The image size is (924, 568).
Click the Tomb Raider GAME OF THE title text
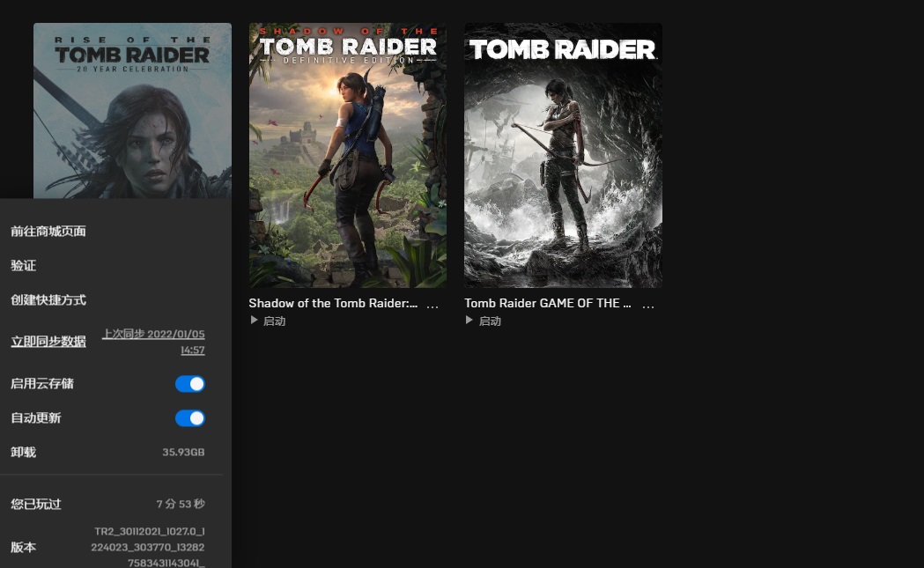[548, 303]
